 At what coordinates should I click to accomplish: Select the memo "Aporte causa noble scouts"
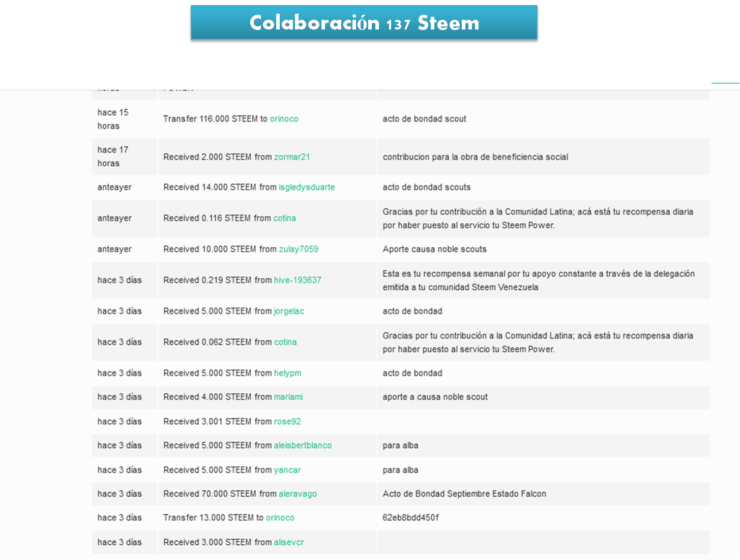(x=435, y=249)
